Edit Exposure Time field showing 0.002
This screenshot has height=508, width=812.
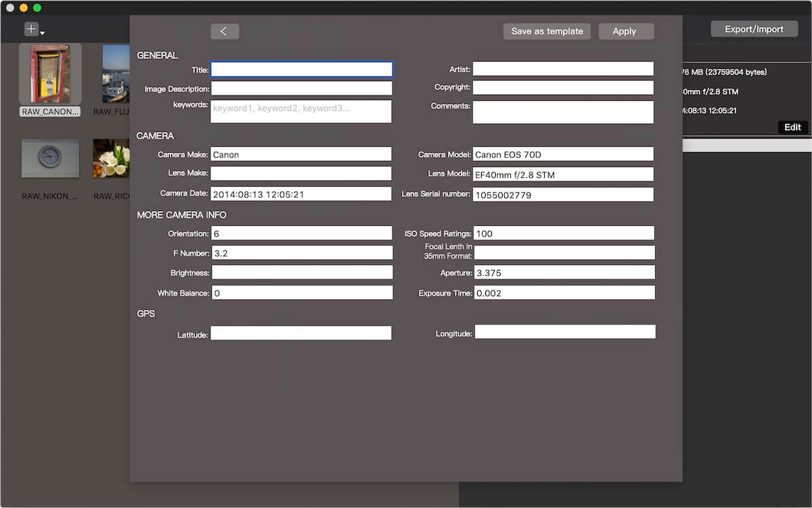[564, 292]
